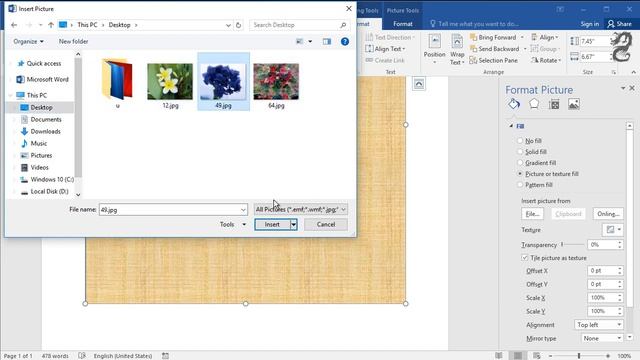Viewport: 640px width, 360px height.
Task: Open Layout Options icon beside picture
Action: point(419,84)
